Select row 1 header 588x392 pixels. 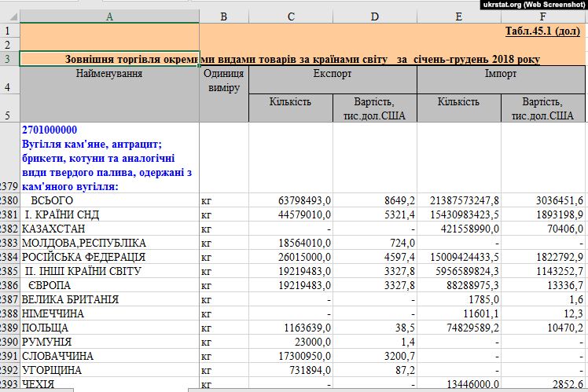click(9, 31)
